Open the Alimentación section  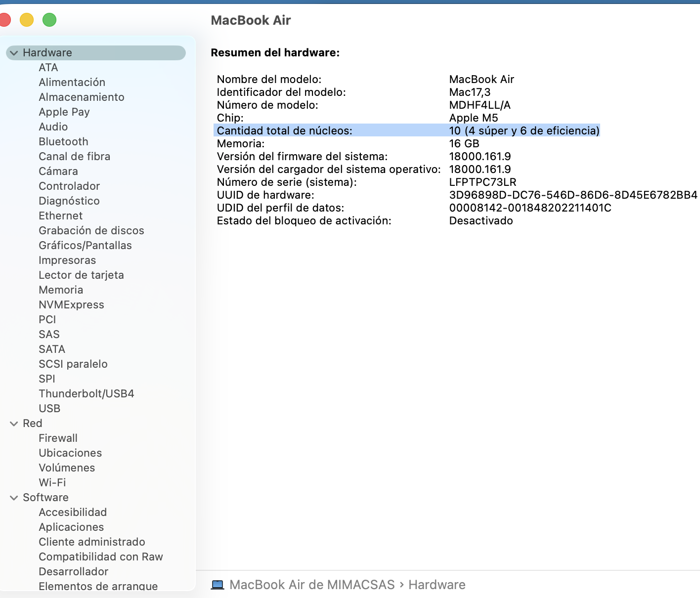tap(72, 83)
